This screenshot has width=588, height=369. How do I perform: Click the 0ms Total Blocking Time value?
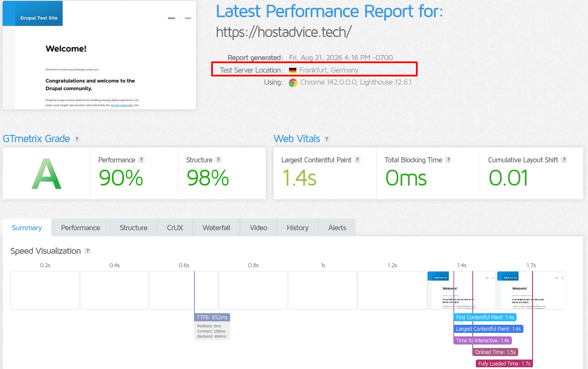pos(406,178)
